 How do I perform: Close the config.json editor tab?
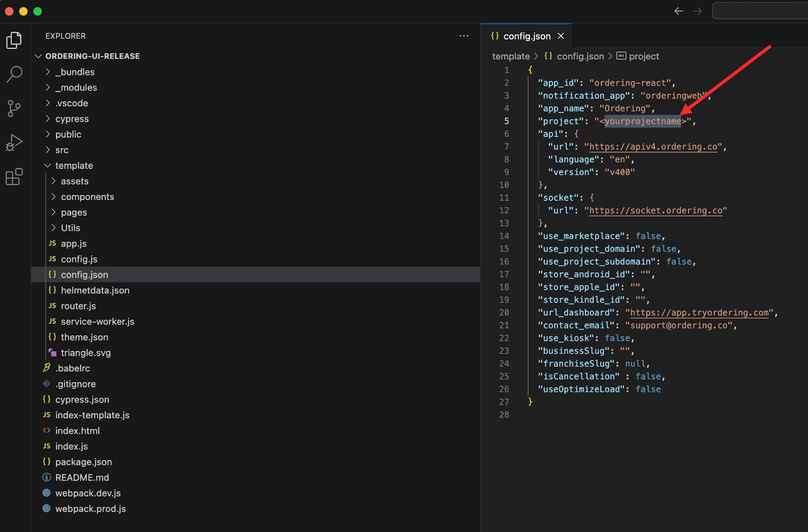561,36
